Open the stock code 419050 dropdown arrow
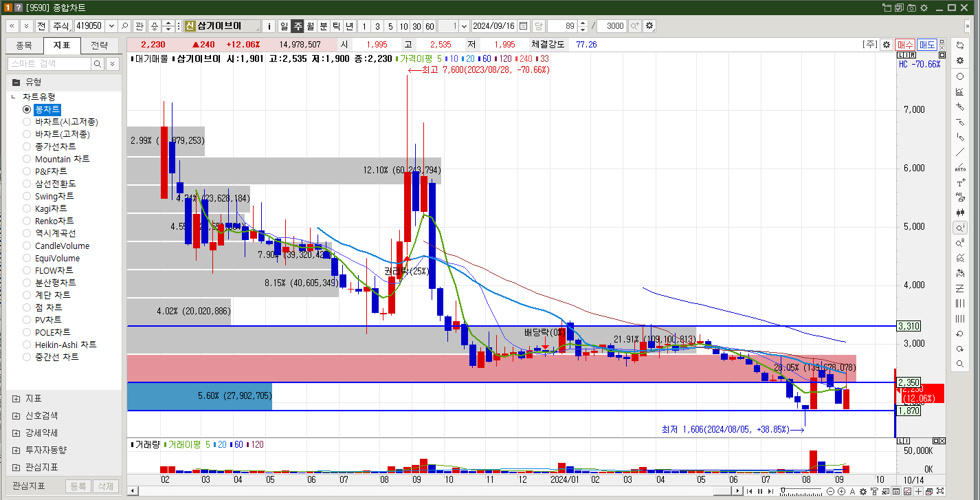The width and height of the screenshot is (980, 500). pos(111,25)
